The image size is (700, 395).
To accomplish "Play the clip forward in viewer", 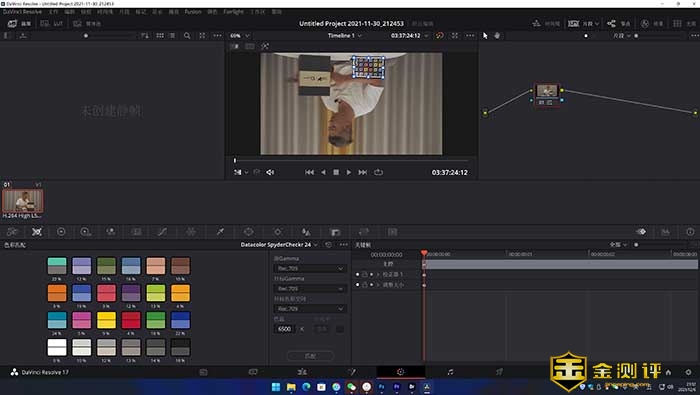I will pyautogui.click(x=349, y=172).
